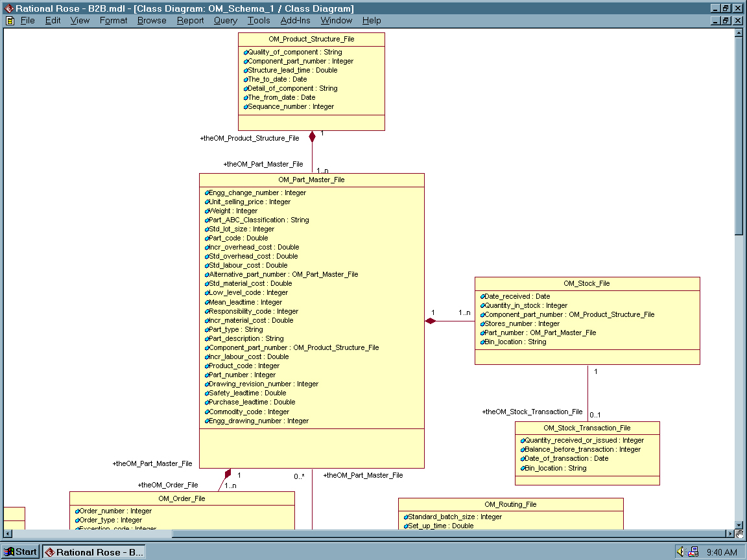Click vertical scrollbar up arrow
This screenshot has height=560, width=747.
tap(739, 33)
